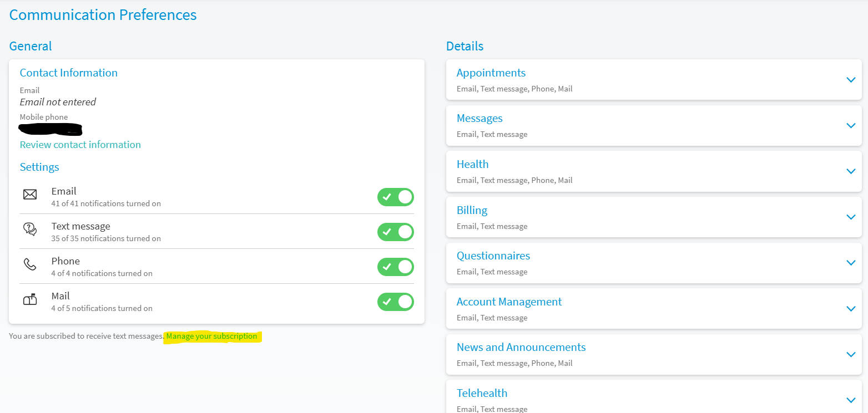This screenshot has height=413, width=868.
Task: Expand the Messages details chevron
Action: point(851,126)
